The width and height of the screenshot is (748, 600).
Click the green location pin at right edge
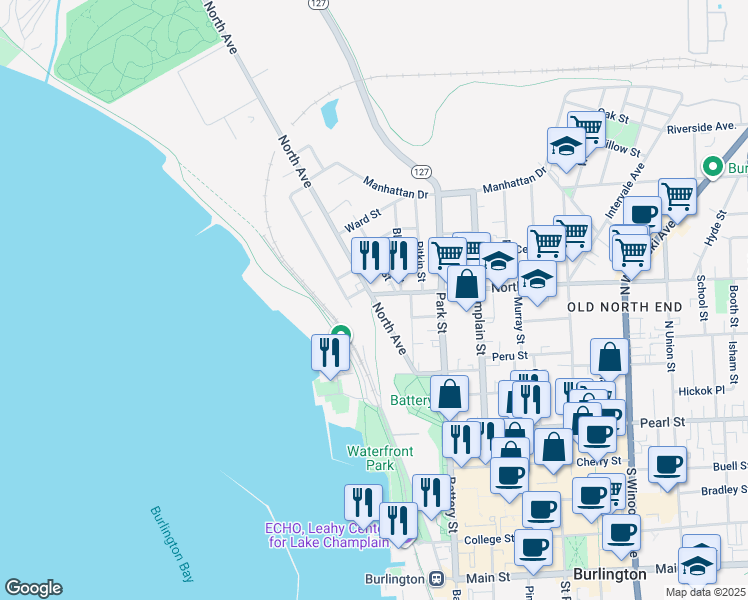(x=713, y=167)
